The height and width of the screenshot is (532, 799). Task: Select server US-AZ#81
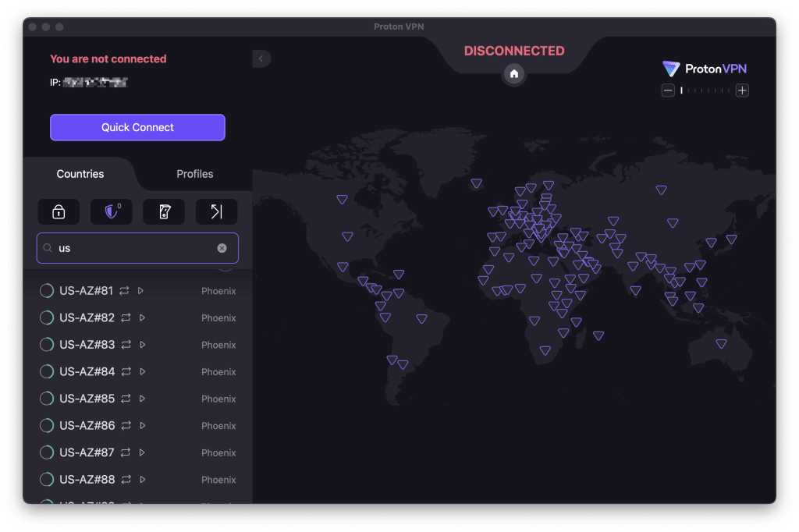click(137, 290)
